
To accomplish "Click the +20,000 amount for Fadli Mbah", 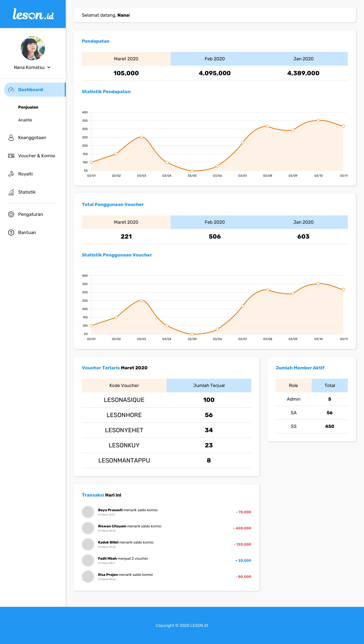I will coord(243,560).
